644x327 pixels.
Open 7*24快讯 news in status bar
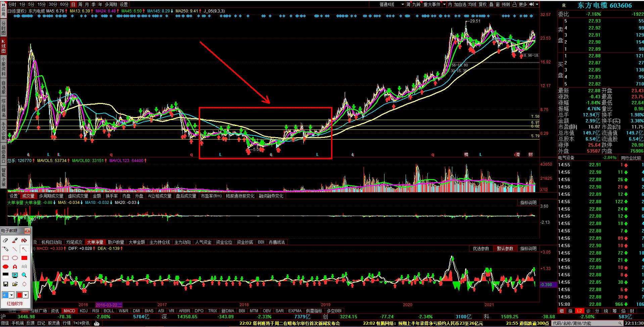point(81,323)
